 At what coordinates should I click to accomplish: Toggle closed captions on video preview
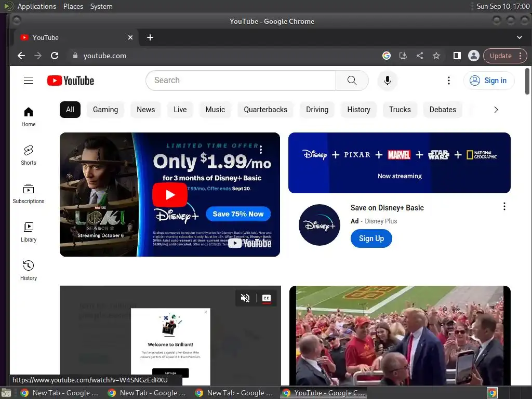point(267,298)
